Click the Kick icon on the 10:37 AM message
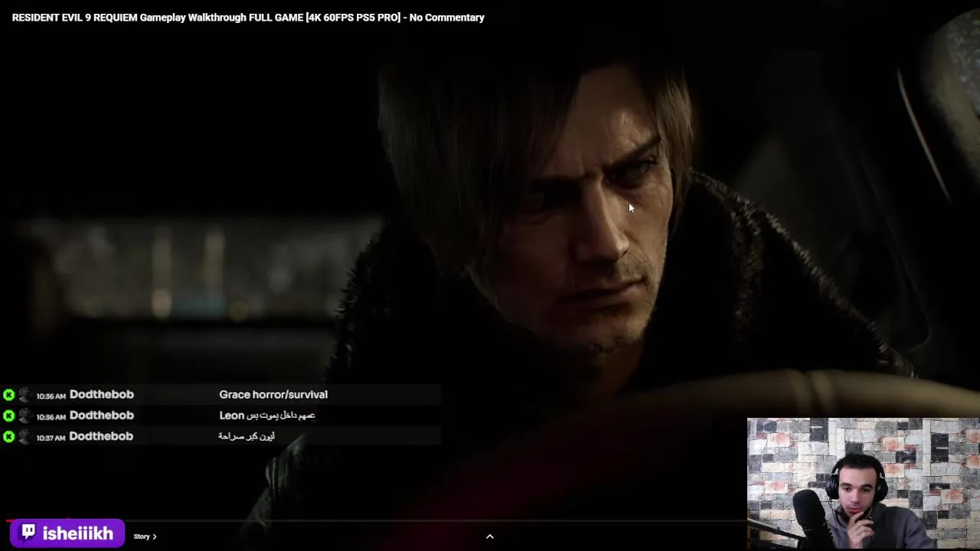The height and width of the screenshot is (551, 980). pos(8,436)
